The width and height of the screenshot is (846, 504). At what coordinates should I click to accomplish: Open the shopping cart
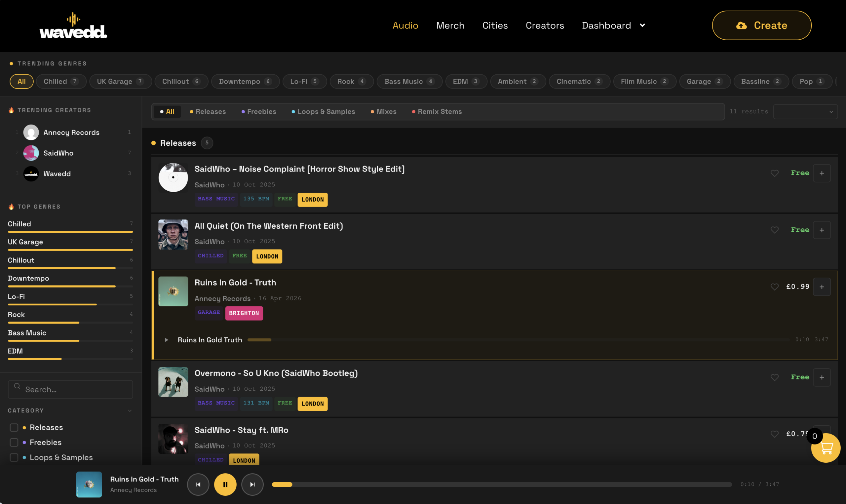[826, 448]
